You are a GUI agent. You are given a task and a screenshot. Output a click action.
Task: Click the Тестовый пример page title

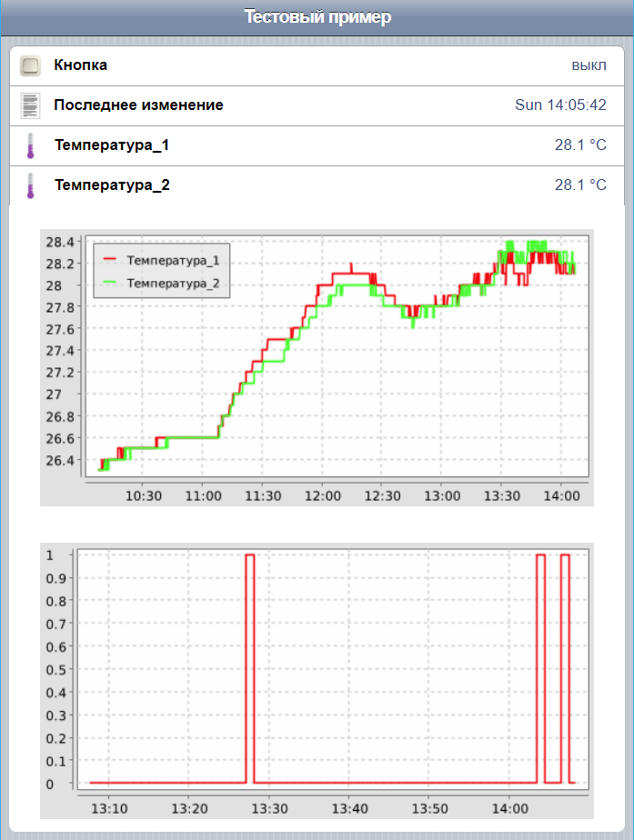pyautogui.click(x=317, y=16)
